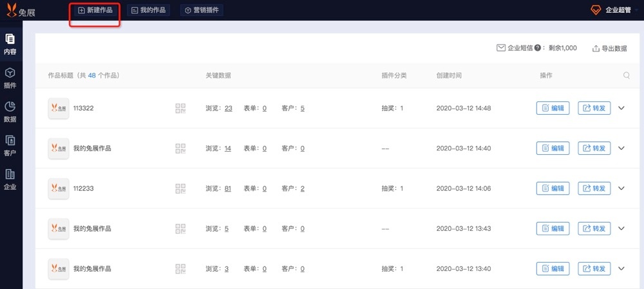Viewport: 644px width, 289px height.
Task: Expand more options for work created 13:40
Action: pyautogui.click(x=621, y=269)
